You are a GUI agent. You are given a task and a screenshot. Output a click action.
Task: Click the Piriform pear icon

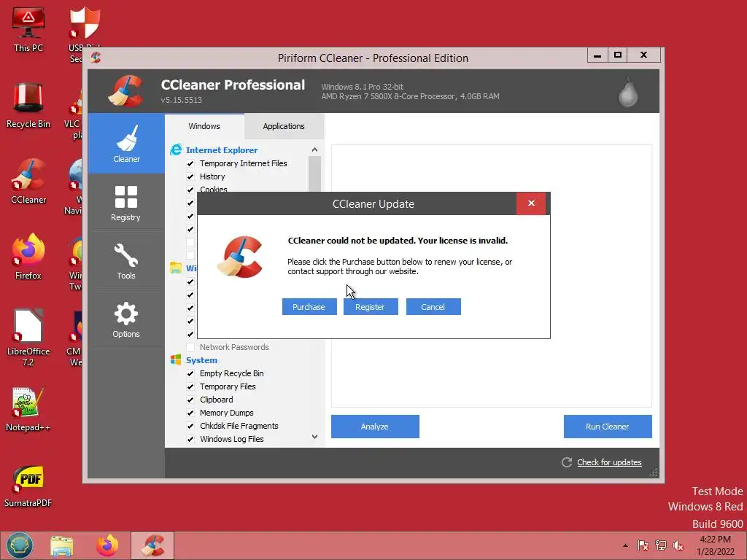click(x=627, y=93)
